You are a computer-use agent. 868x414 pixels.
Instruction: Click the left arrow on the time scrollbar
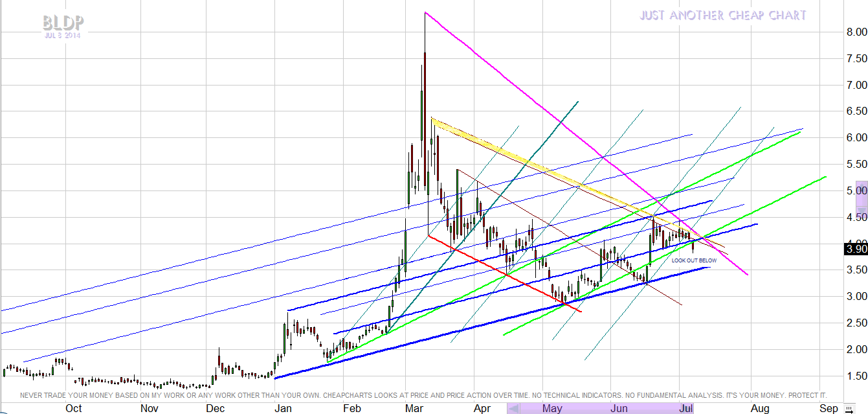pos(513,408)
